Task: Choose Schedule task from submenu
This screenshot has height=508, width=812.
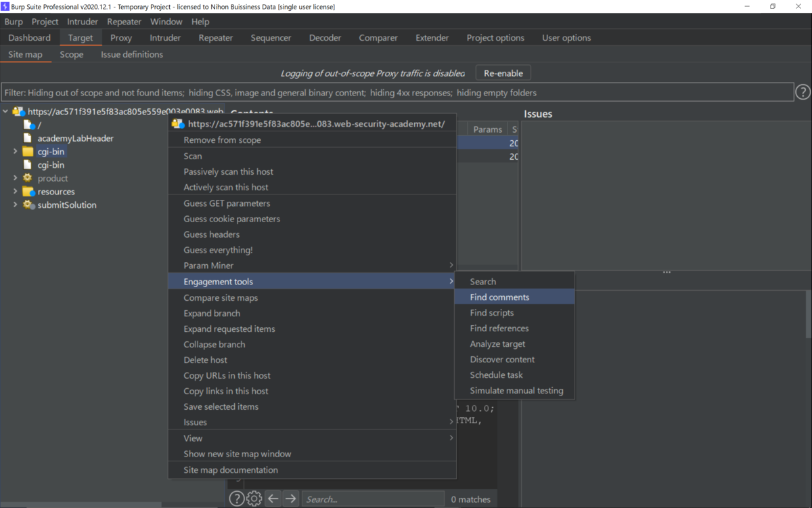Action: tap(514, 375)
